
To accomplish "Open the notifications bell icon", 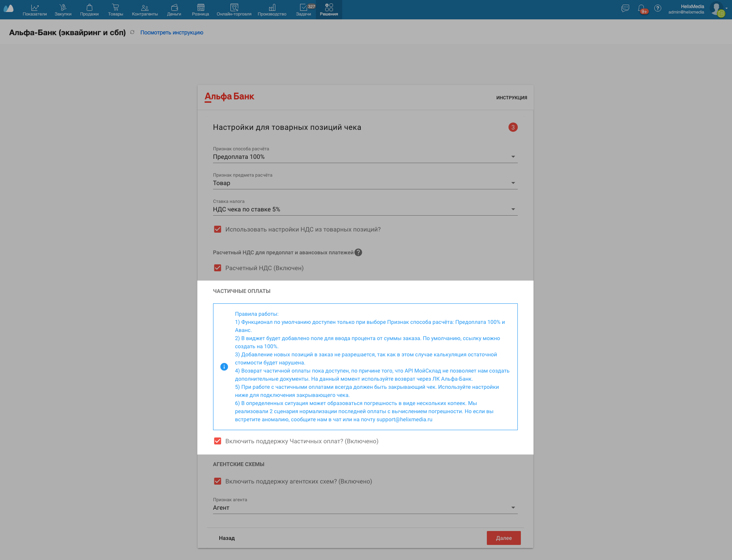I will (642, 9).
